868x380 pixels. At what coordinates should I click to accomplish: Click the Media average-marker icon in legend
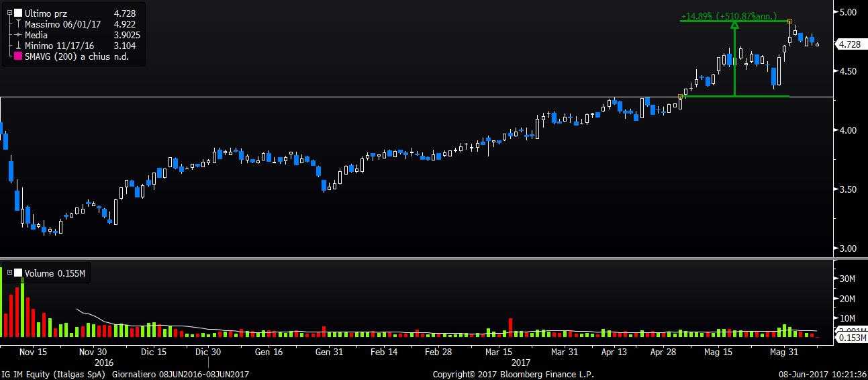tap(18, 35)
